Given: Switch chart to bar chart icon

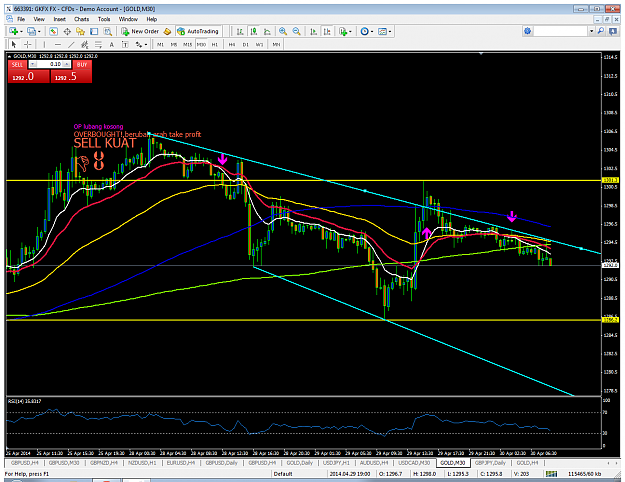Looking at the screenshot, I should click(240, 31).
